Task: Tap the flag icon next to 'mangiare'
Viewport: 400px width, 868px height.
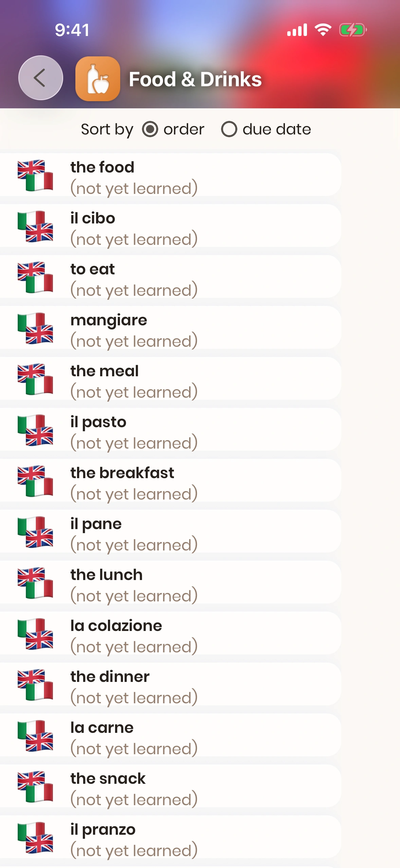Action: coord(35,328)
